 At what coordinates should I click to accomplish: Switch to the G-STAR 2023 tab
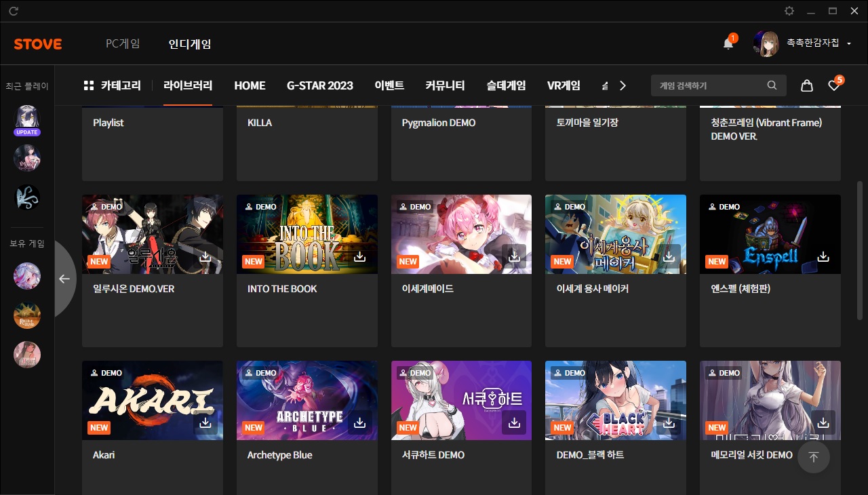coord(319,85)
